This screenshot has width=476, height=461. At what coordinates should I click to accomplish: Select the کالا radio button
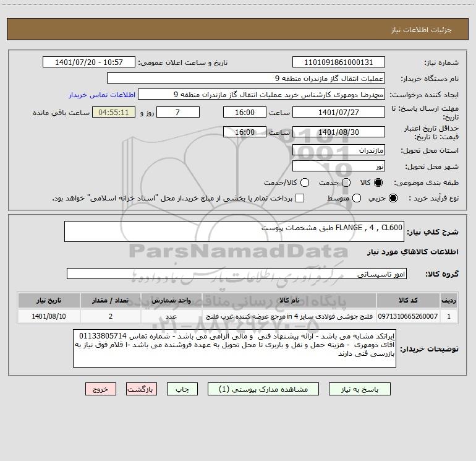378,183
